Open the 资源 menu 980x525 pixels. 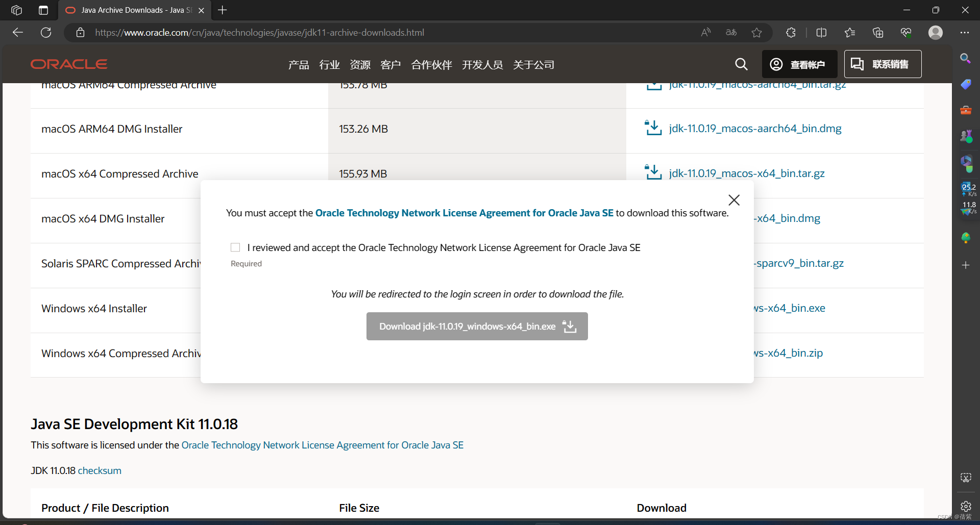[x=360, y=65]
